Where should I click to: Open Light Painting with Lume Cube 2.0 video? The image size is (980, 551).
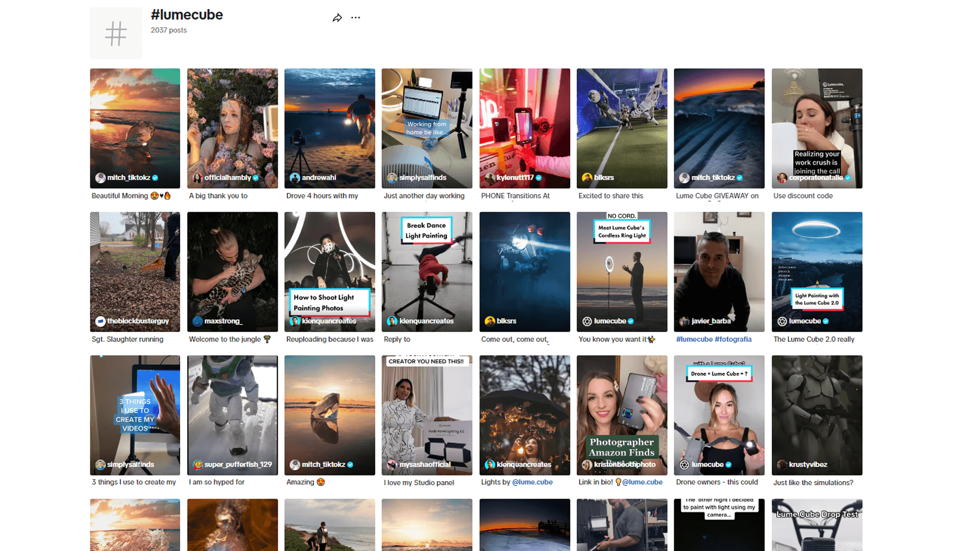(817, 272)
